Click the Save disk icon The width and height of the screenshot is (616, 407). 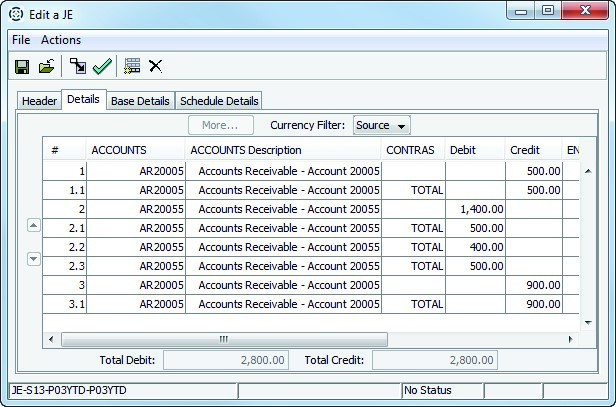point(21,67)
